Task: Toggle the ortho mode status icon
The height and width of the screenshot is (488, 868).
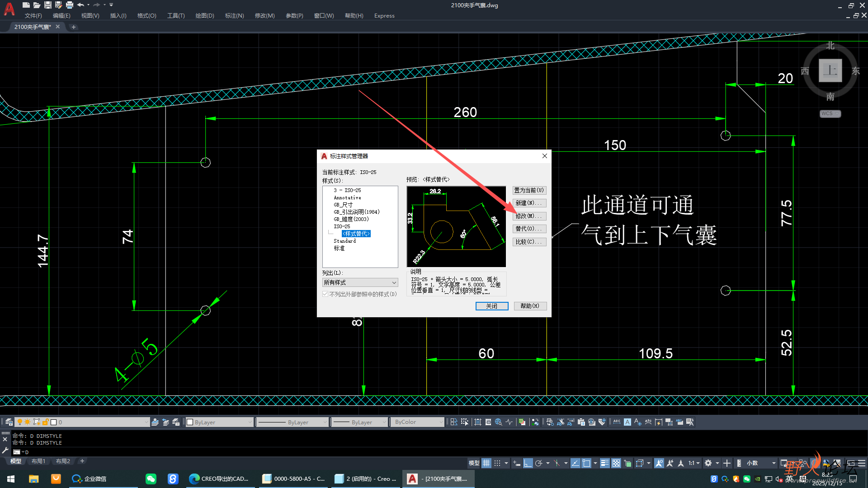Action: click(528, 463)
